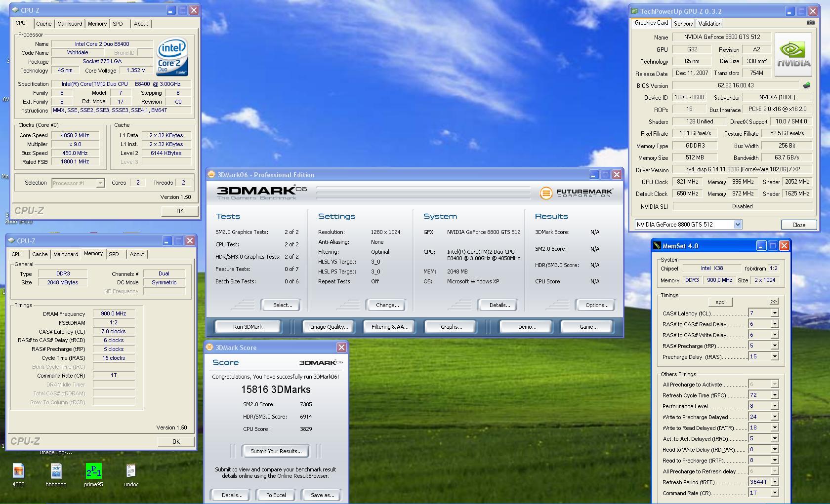Click the Game button in 3DMark06

588,327
